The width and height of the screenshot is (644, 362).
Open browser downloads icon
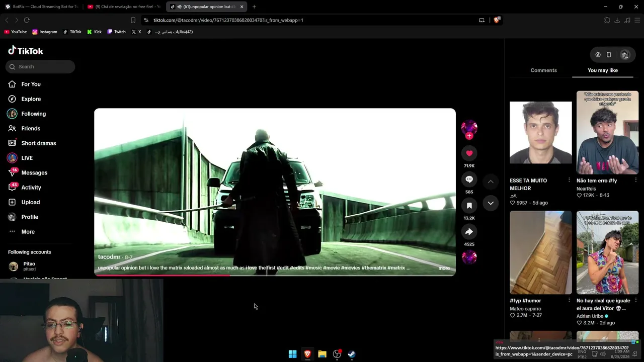617,20
